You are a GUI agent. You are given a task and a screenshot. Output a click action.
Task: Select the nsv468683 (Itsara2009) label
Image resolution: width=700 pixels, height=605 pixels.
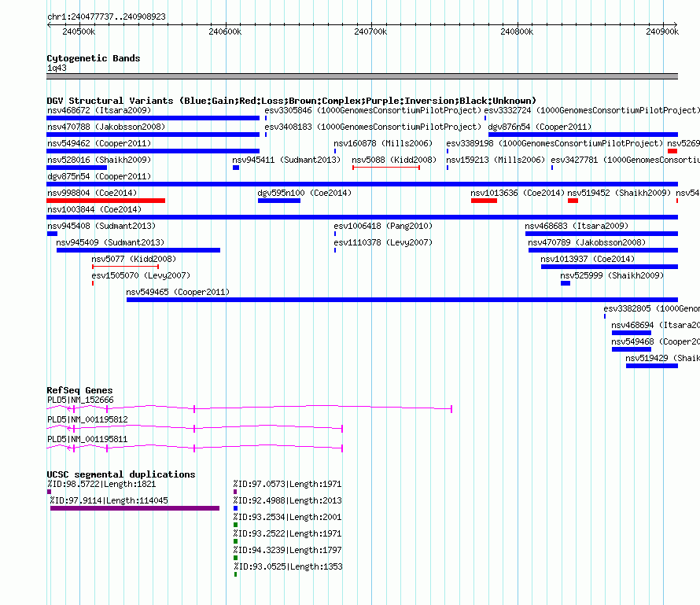(x=577, y=226)
